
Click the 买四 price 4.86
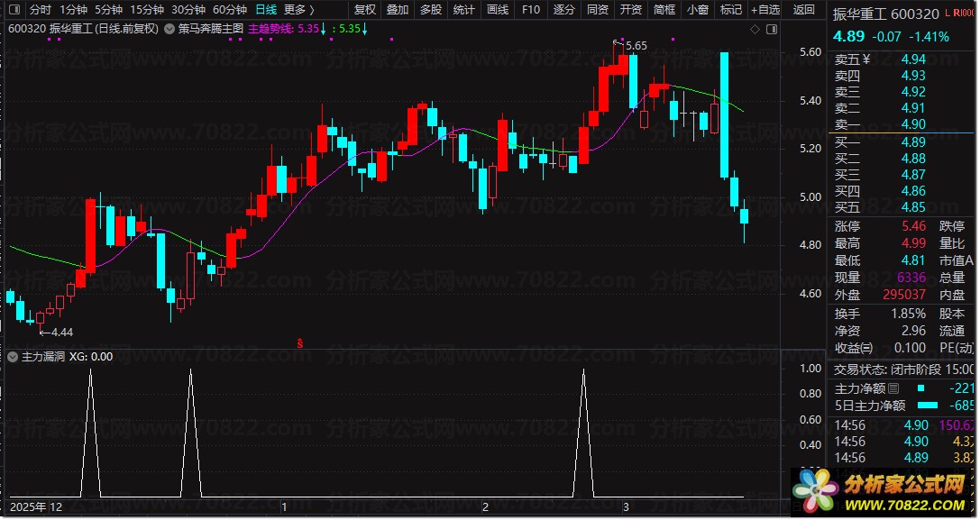(913, 191)
